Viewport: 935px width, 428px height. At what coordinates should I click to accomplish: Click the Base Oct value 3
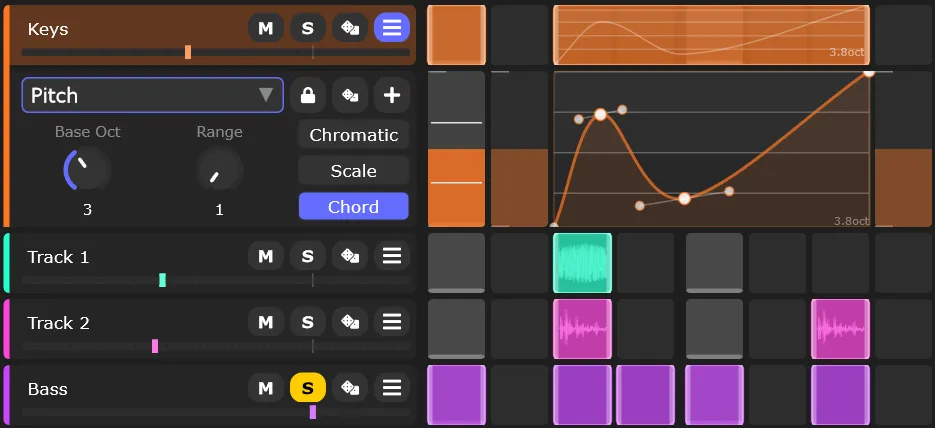coord(87,210)
